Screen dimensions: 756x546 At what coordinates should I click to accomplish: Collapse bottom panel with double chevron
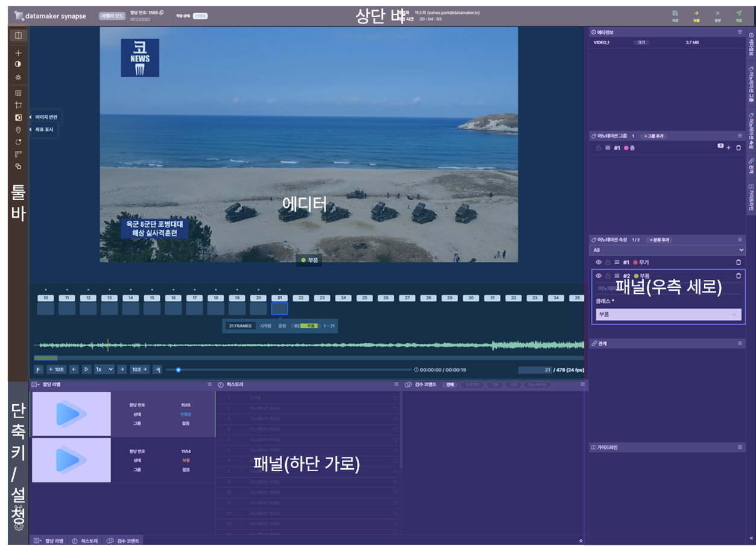click(x=581, y=541)
